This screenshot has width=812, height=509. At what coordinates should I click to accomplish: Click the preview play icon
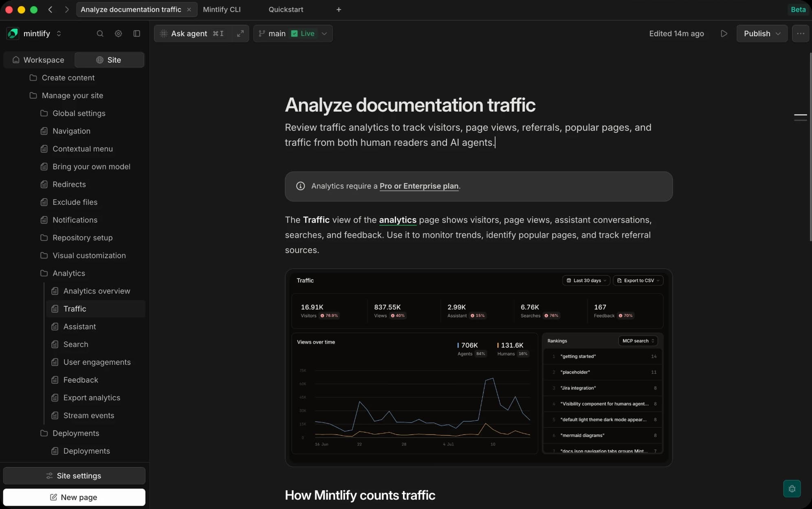pos(724,34)
